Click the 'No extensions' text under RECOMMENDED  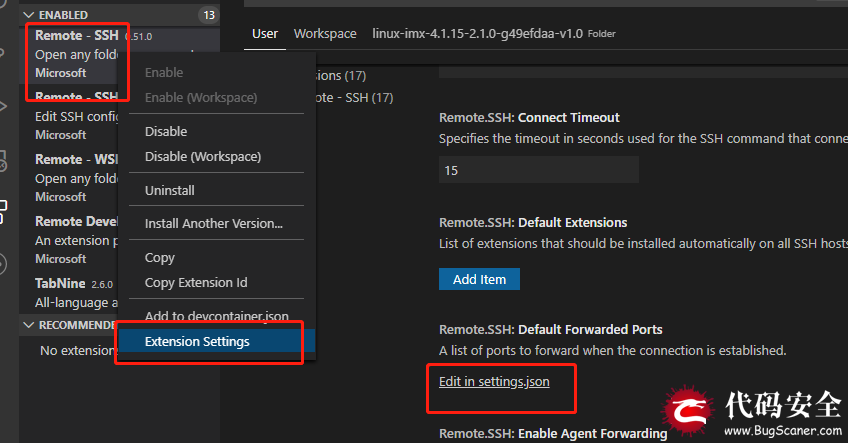77,351
